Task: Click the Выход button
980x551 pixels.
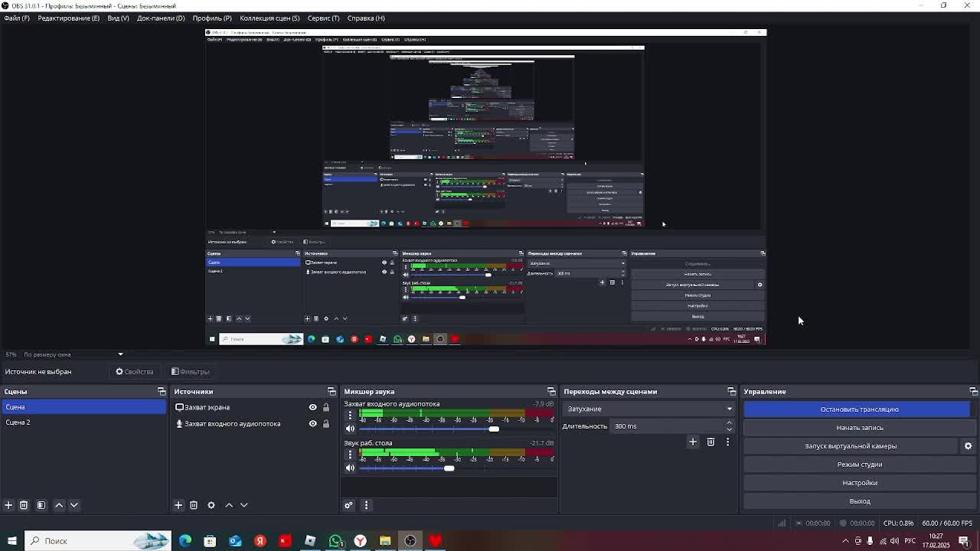Action: [859, 501]
